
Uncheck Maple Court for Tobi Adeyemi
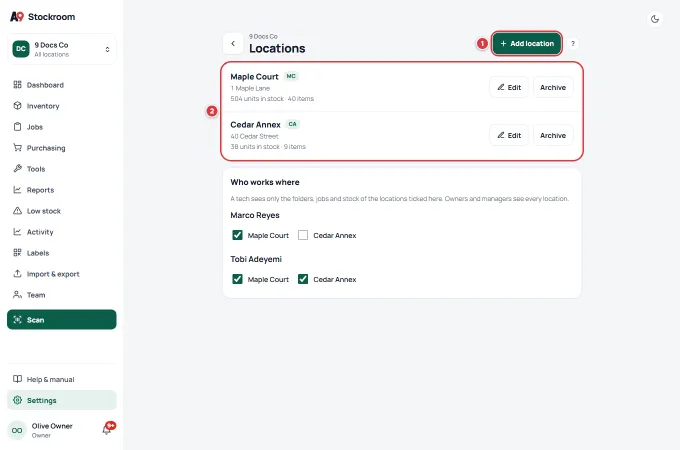point(237,279)
